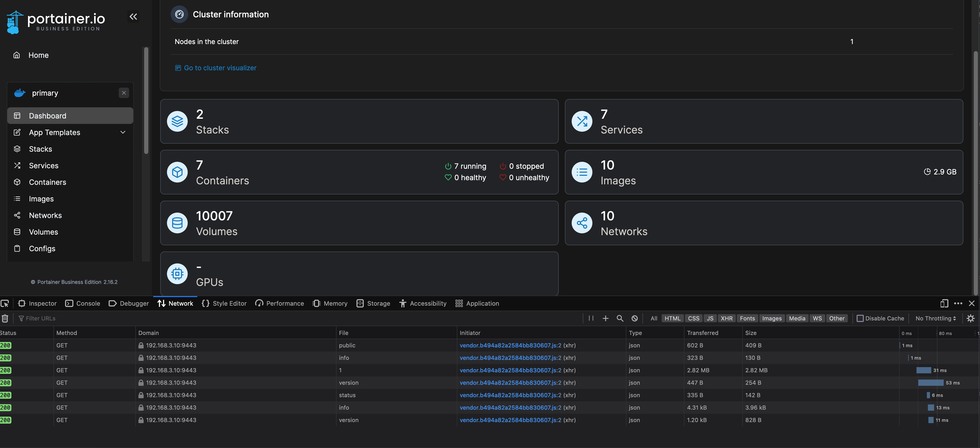Image resolution: width=980 pixels, height=448 pixels.
Task: Switch to the Application devtools tab
Action: click(x=477, y=304)
